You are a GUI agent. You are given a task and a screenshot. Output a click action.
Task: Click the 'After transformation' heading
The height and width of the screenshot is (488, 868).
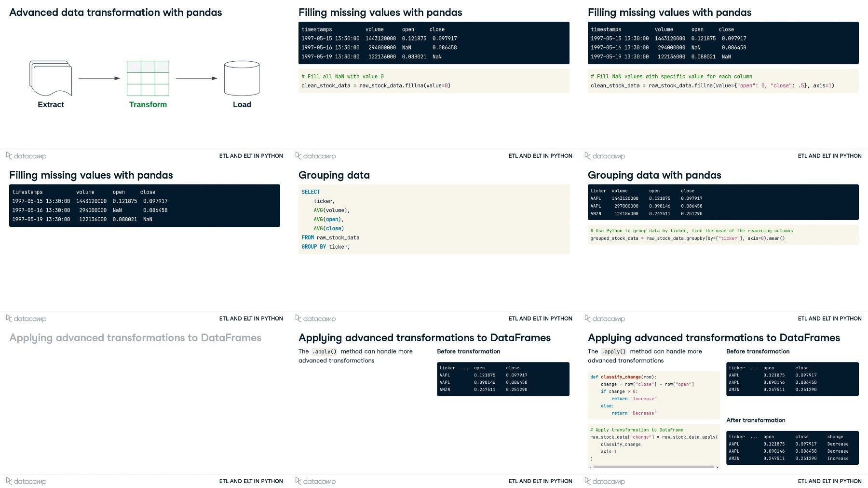[756, 420]
